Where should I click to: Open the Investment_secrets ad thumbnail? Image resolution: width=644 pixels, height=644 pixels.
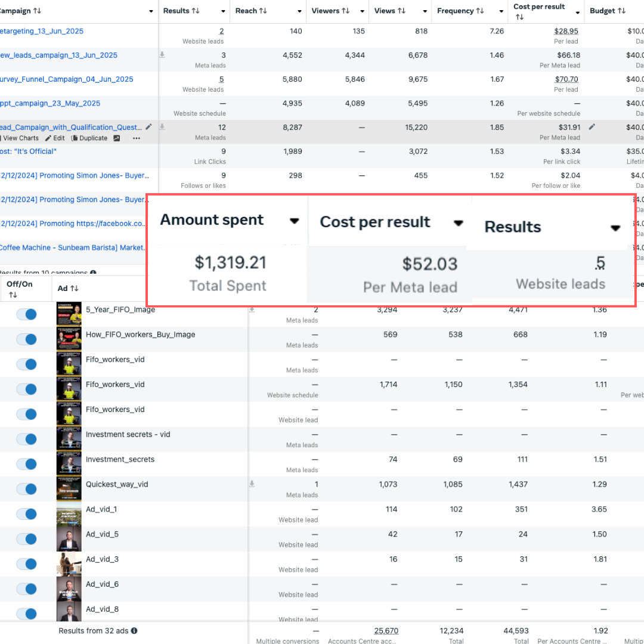(69, 464)
